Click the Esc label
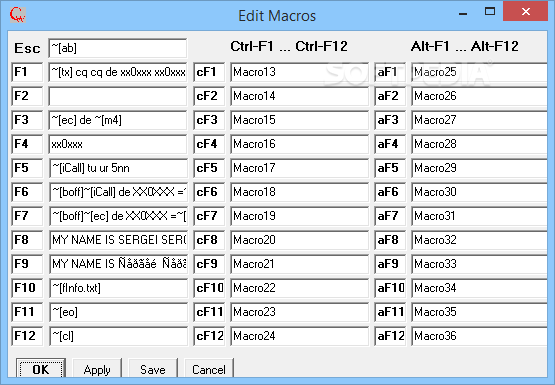Screen dimensions: 555x385 tap(27, 48)
